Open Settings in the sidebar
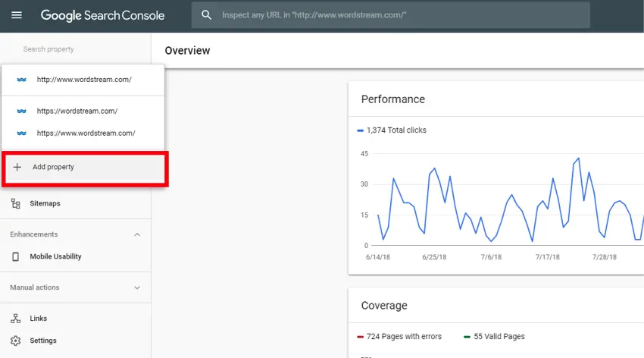Screen dimensions: 644x358 [x=76, y=341]
